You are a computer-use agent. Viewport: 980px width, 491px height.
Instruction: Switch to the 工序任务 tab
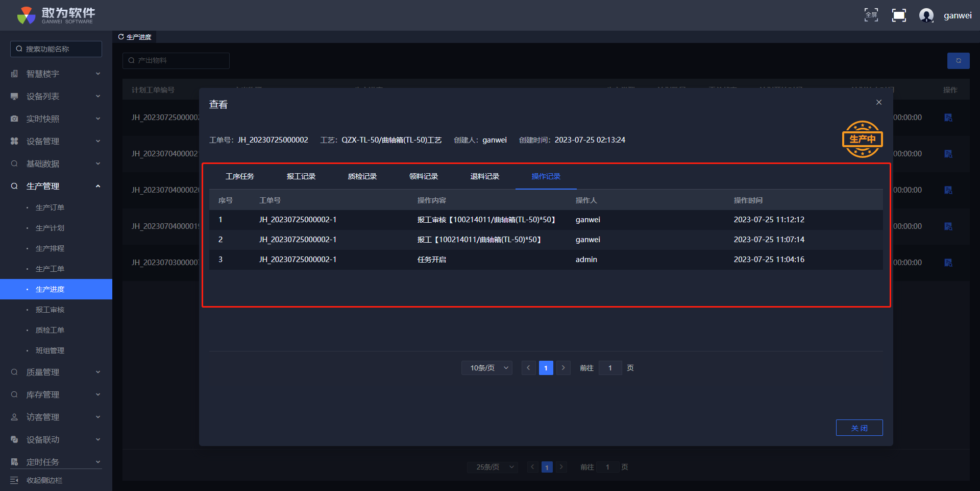(239, 176)
